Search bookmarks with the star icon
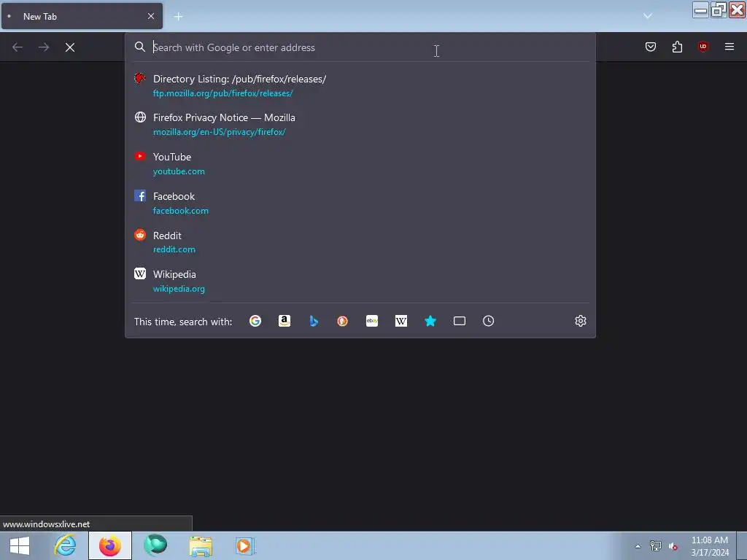The width and height of the screenshot is (747, 560). pos(430,321)
